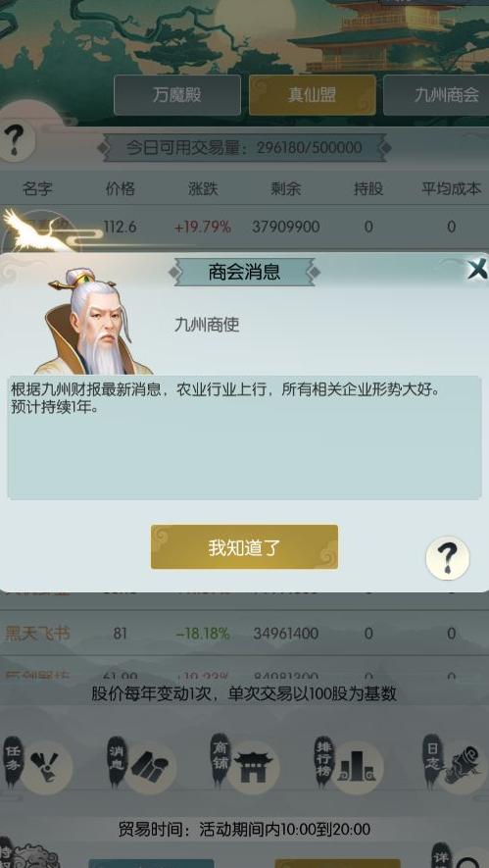Select the 黑天飞书 stock row

click(245, 634)
